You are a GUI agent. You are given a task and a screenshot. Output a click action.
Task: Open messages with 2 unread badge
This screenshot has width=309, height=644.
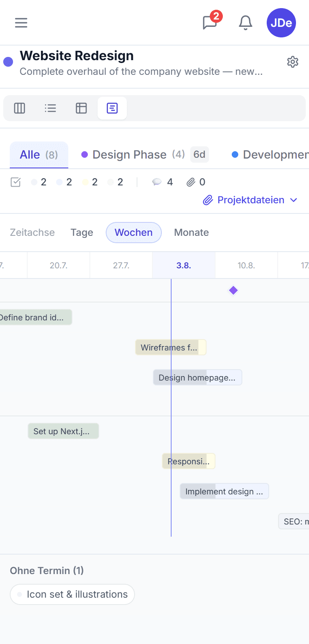coord(211,22)
